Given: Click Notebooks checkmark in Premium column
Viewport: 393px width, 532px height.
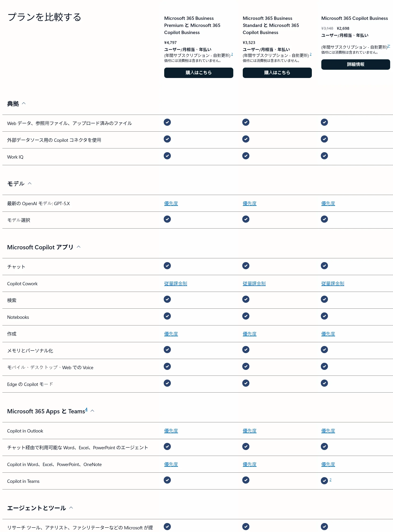Looking at the screenshot, I should pyautogui.click(x=167, y=316).
